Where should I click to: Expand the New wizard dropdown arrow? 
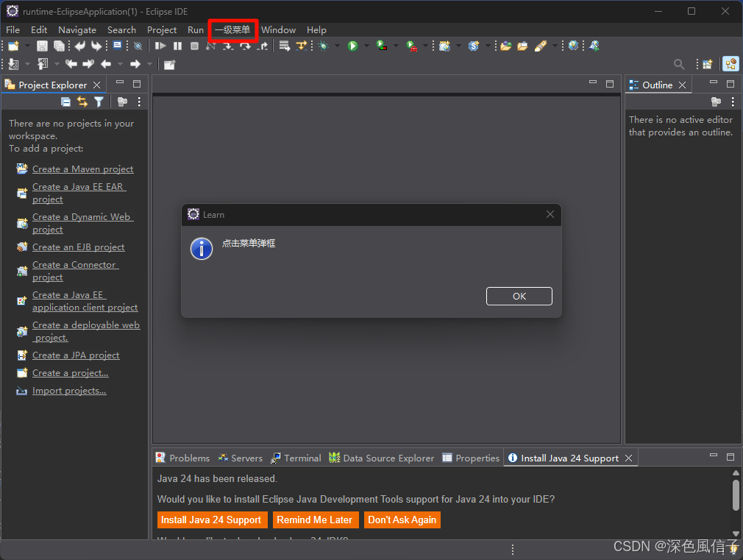pos(27,46)
